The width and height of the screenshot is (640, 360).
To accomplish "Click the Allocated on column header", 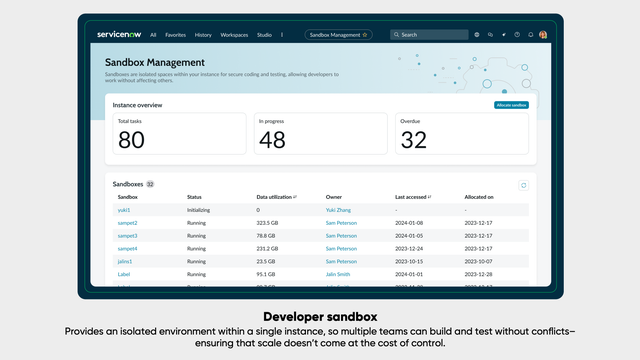I will pos(479,197).
